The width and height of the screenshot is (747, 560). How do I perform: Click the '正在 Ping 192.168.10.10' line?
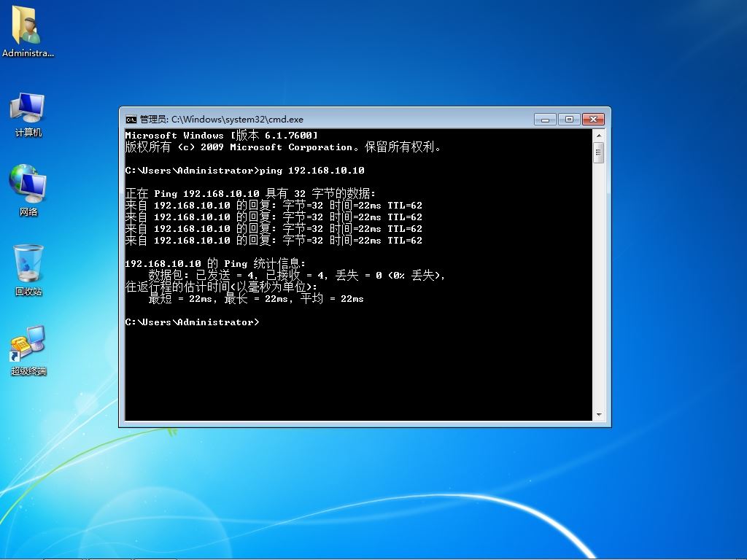tap(251, 194)
